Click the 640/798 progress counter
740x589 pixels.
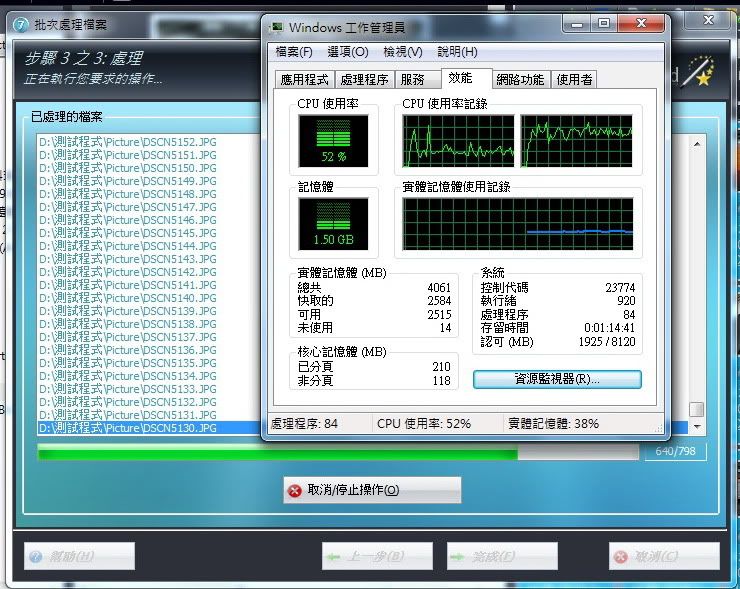[x=675, y=452]
